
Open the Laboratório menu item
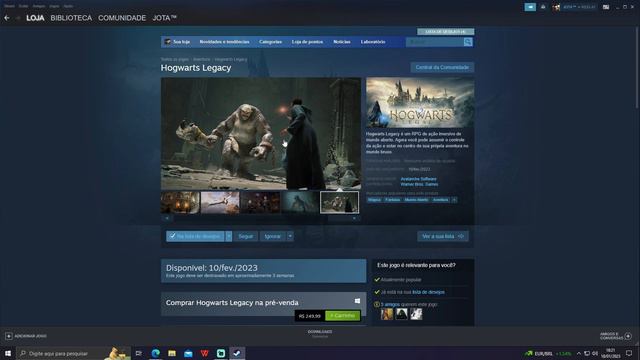pyautogui.click(x=373, y=42)
